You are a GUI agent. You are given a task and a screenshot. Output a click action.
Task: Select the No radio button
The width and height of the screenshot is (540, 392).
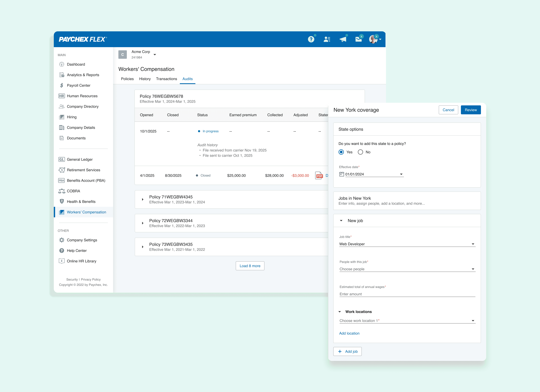pos(360,152)
